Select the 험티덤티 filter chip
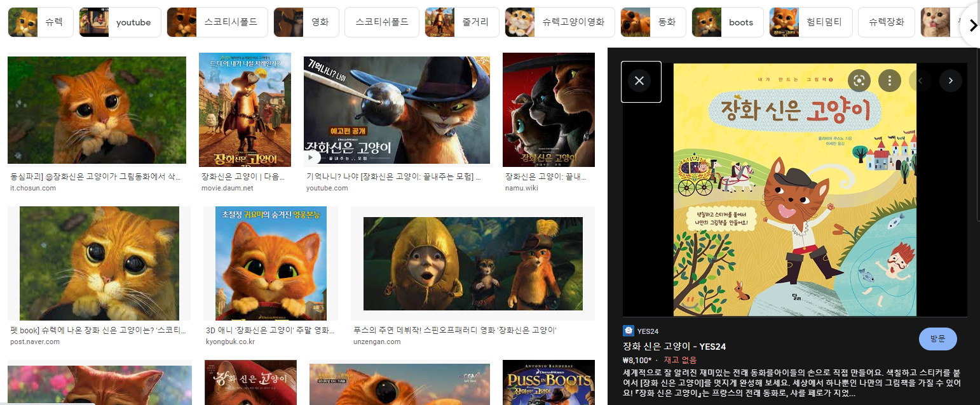Image resolution: width=980 pixels, height=405 pixels. point(810,22)
